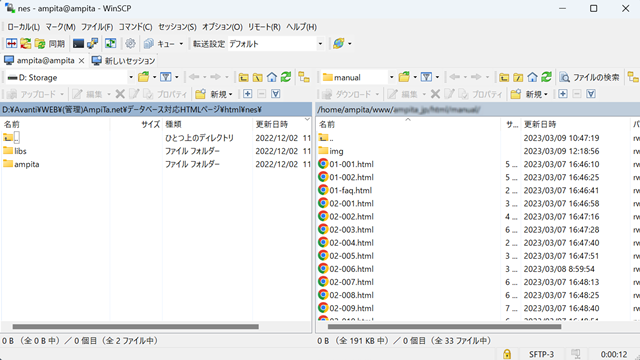This screenshot has width=640, height=360.
Task: Sort remote files by 更新日時 column header
Action: point(575,124)
